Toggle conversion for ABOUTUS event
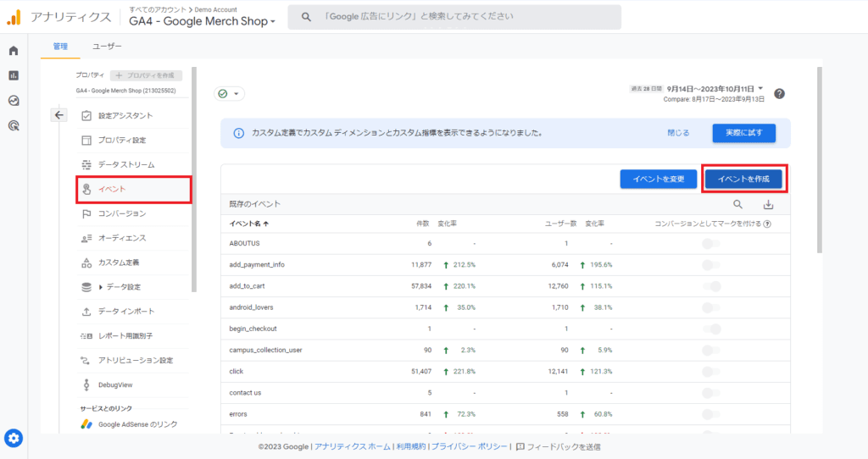 (x=711, y=243)
